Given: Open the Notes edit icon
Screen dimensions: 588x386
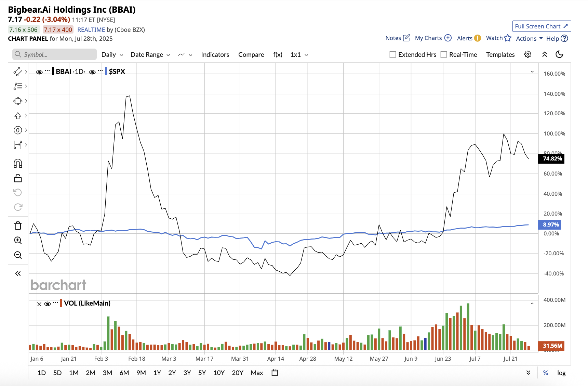Looking at the screenshot, I should coord(406,38).
